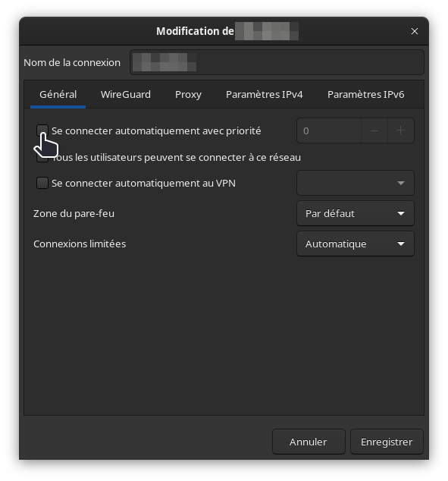Viewport: 448px width, 481px height.
Task: Save changes with Enregistrer button
Action: click(387, 442)
